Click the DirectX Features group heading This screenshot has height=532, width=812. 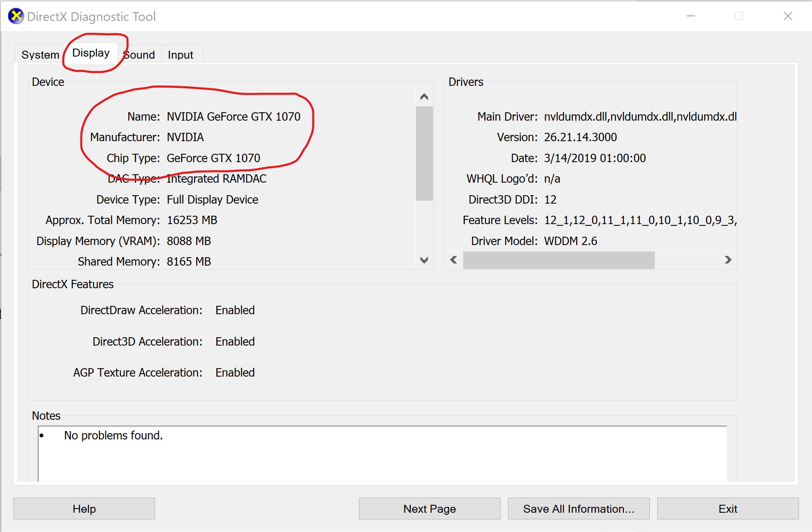pyautogui.click(x=73, y=284)
